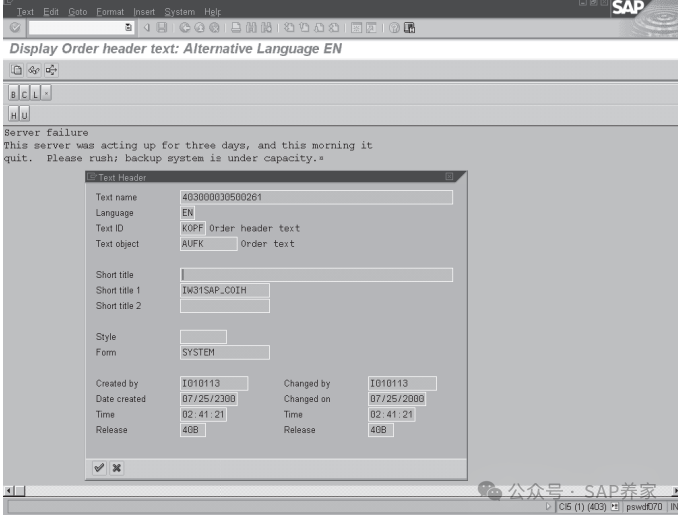
Task: Click the status bar icon next to CI5 (1) (403)
Action: [x=614, y=507]
